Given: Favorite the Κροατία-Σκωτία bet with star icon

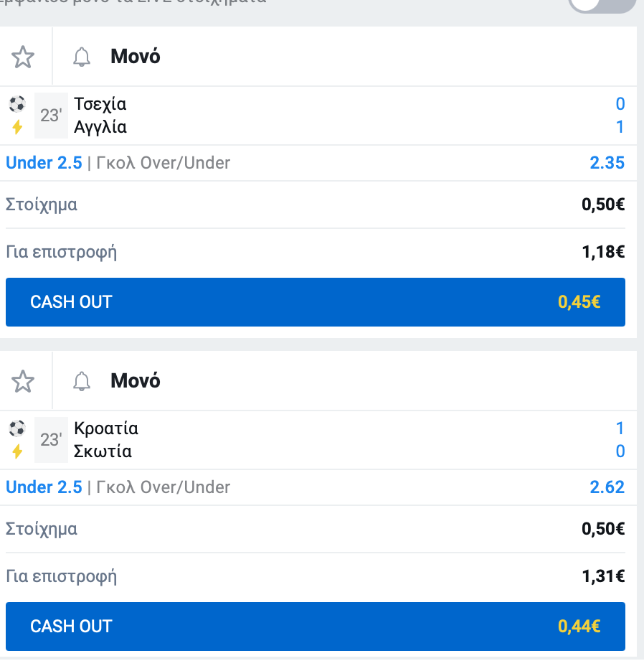Looking at the screenshot, I should pyautogui.click(x=22, y=381).
